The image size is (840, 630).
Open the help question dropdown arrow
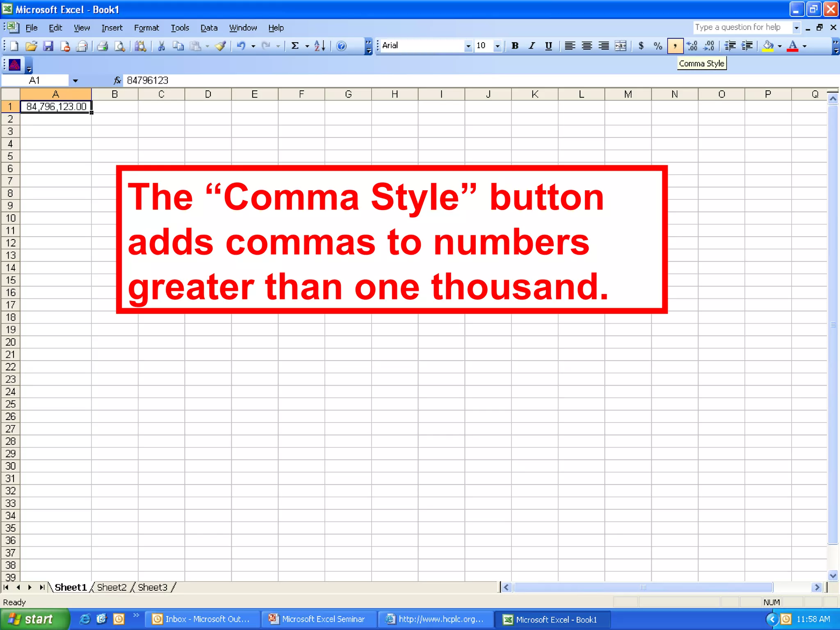pyautogui.click(x=796, y=27)
